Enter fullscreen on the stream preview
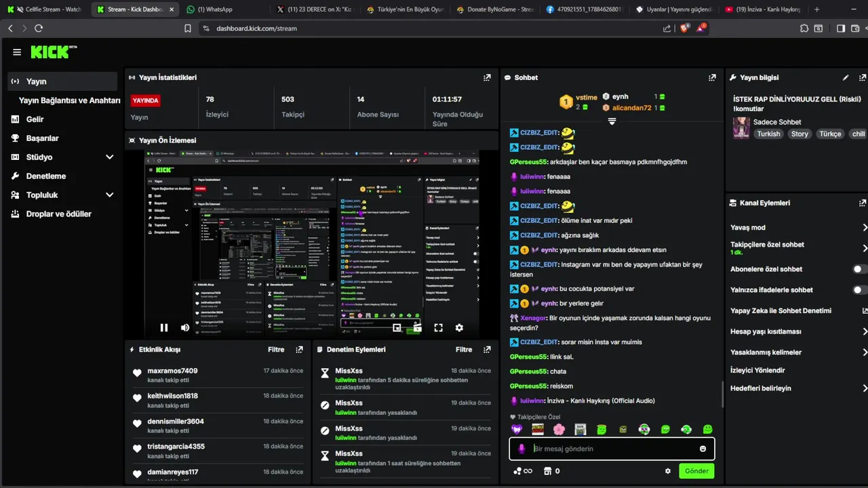 (439, 327)
